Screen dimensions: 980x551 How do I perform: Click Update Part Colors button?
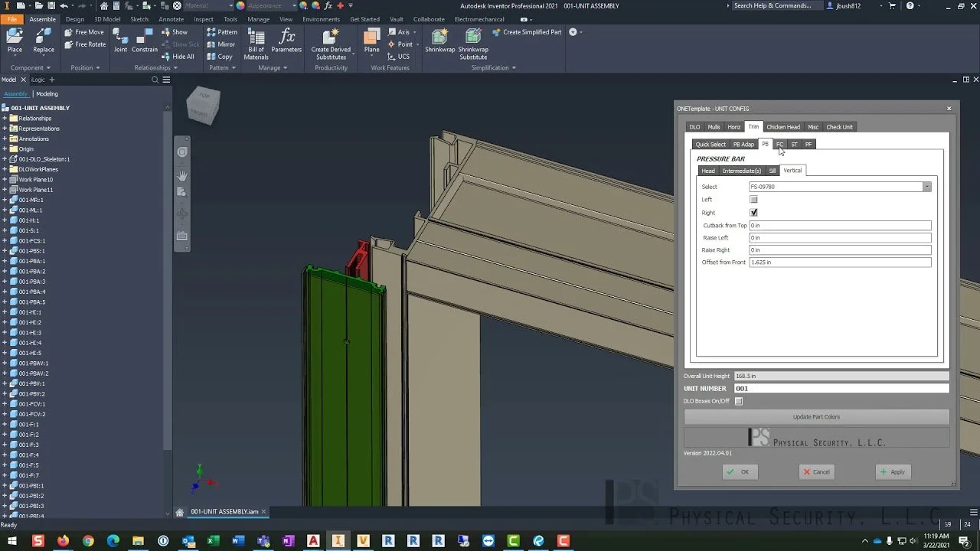click(x=816, y=417)
